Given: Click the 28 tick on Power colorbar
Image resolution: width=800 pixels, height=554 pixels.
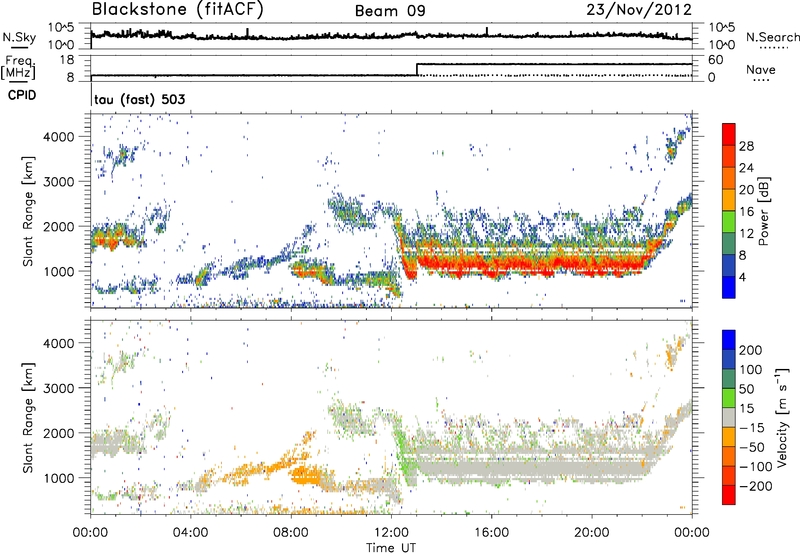Looking at the screenshot, I should (746, 146).
